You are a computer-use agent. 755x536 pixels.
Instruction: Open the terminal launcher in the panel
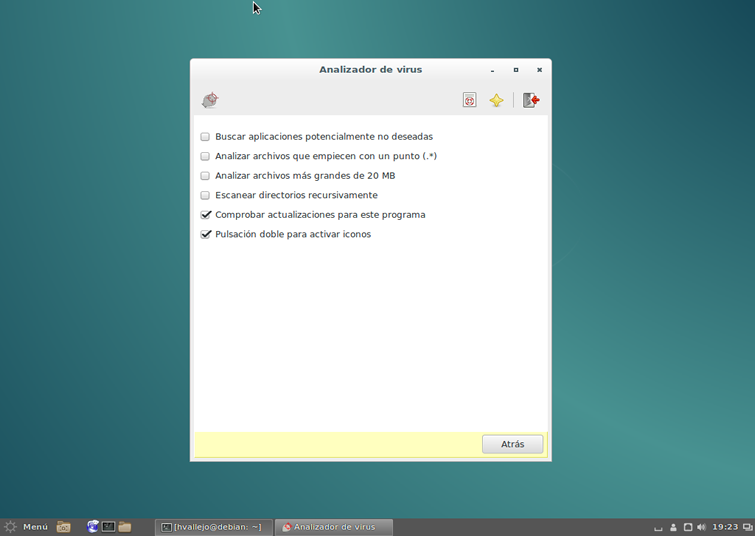(x=108, y=527)
